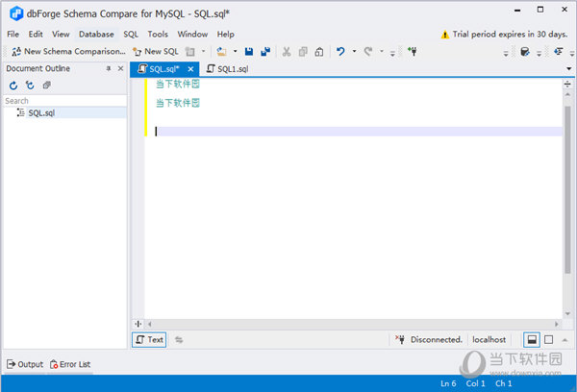Image resolution: width=577 pixels, height=392 pixels.
Task: Cut selection with the scissors icon
Action: [x=287, y=52]
